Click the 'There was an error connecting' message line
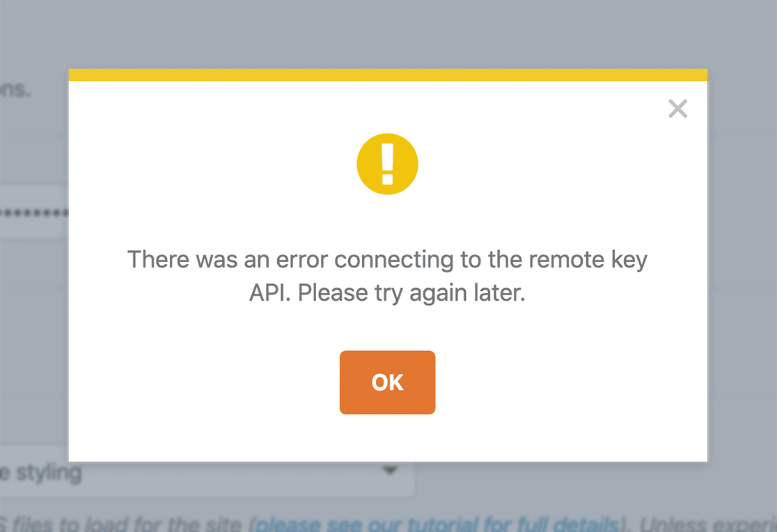Screen dimensions: 777x532 point(388,260)
